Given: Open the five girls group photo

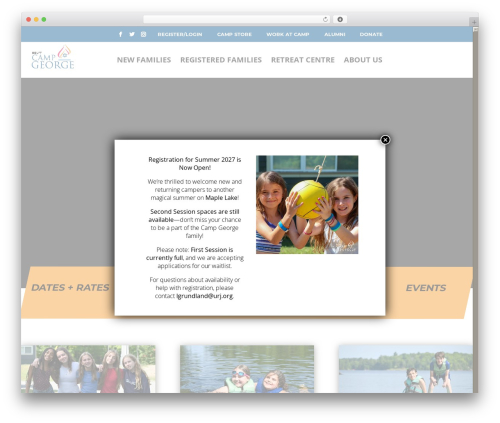Looking at the screenshot, I should pyautogui.click(x=88, y=369).
